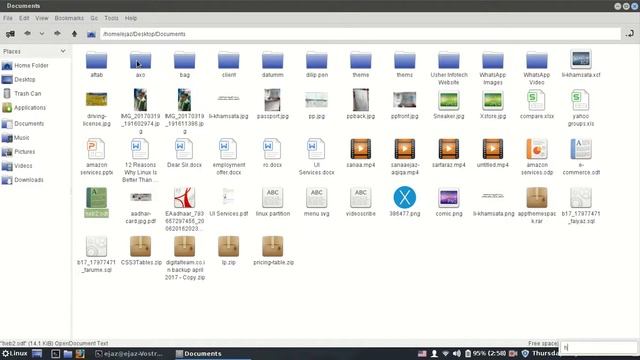
Task: Open the WhatsApp Video folder
Action: [537, 68]
